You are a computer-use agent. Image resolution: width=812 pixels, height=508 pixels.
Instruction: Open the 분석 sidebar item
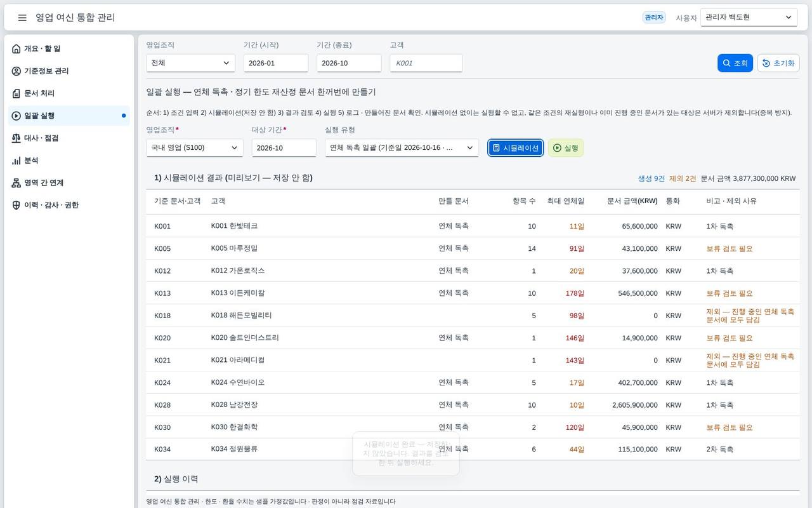(69, 161)
